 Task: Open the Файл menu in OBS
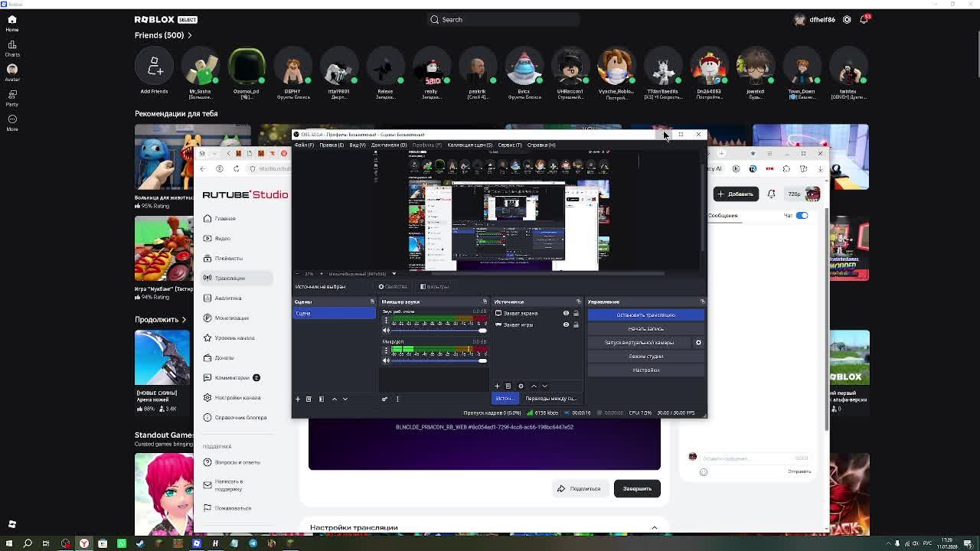[304, 145]
